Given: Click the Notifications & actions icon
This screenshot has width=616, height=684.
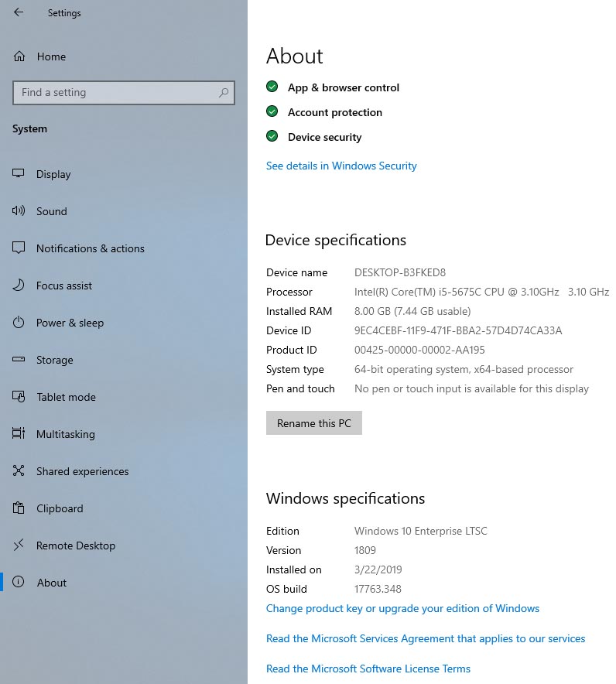Looking at the screenshot, I should pos(19,248).
